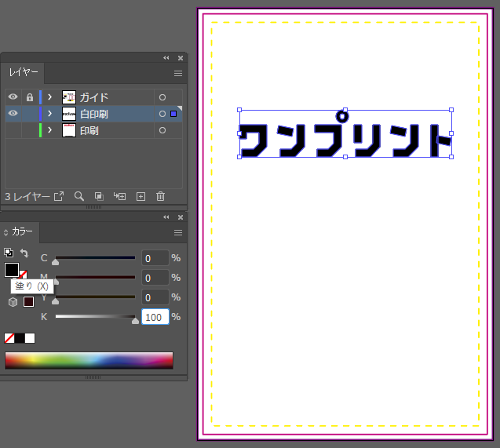The width and height of the screenshot is (500, 448).
Task: Click the create new sublayer icon
Action: [120, 196]
